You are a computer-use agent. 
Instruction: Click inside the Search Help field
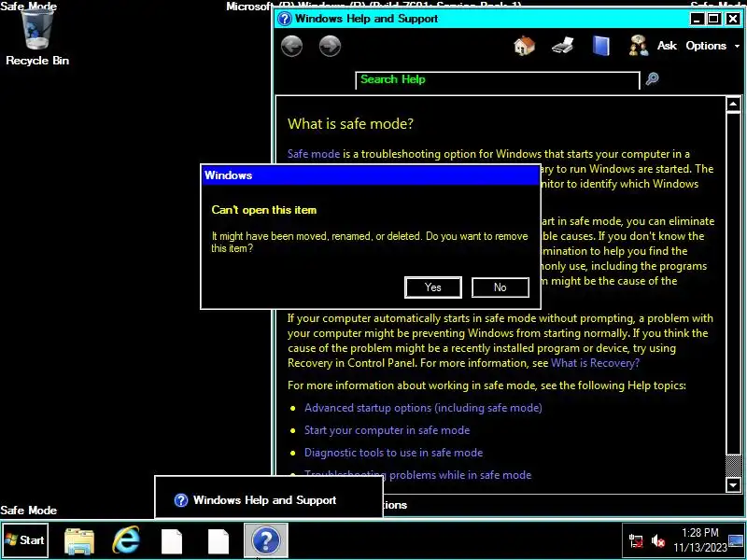498,80
